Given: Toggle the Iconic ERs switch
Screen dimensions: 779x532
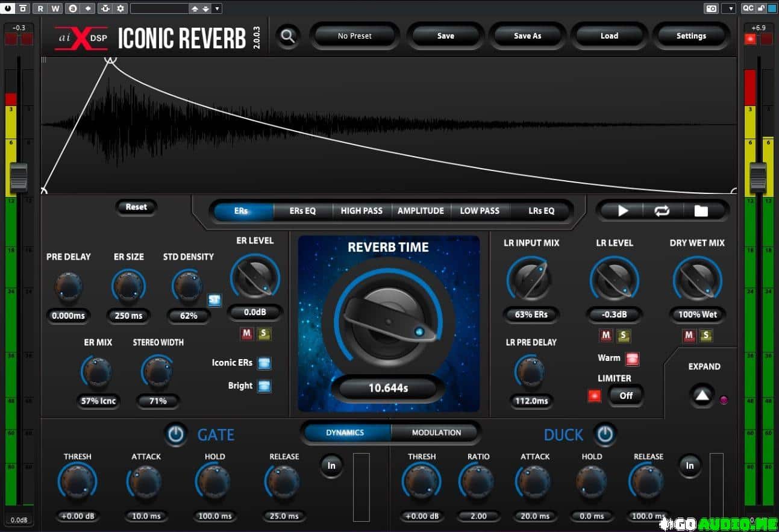Looking at the screenshot, I should click(x=264, y=363).
